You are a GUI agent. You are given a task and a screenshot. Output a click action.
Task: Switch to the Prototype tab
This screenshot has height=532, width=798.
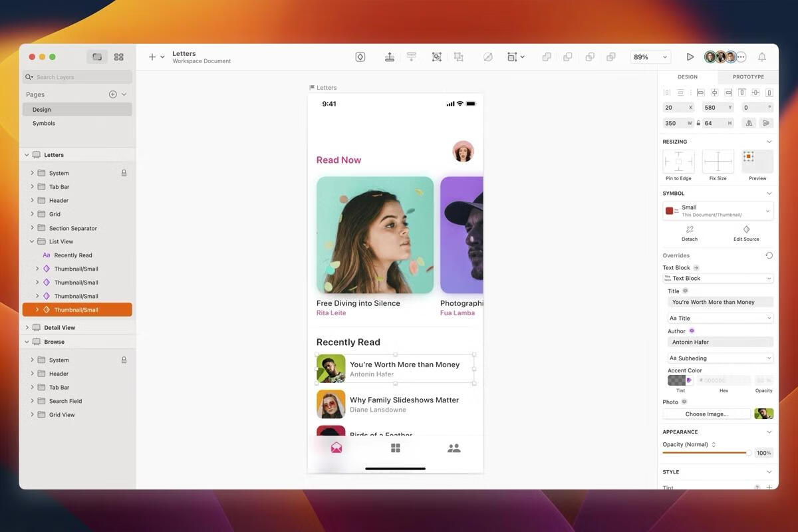tap(747, 76)
